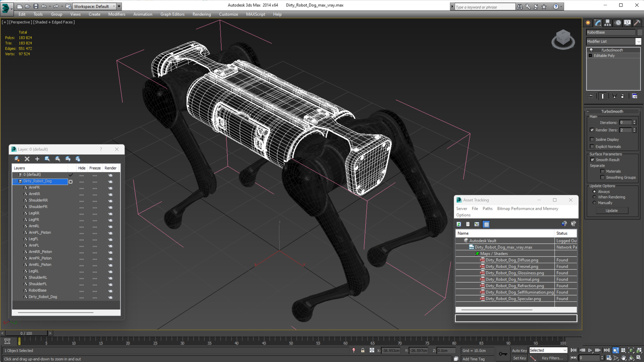Viewport: 644px width, 362px height.
Task: Click the RobotBase object color swatch
Action: pos(639,32)
